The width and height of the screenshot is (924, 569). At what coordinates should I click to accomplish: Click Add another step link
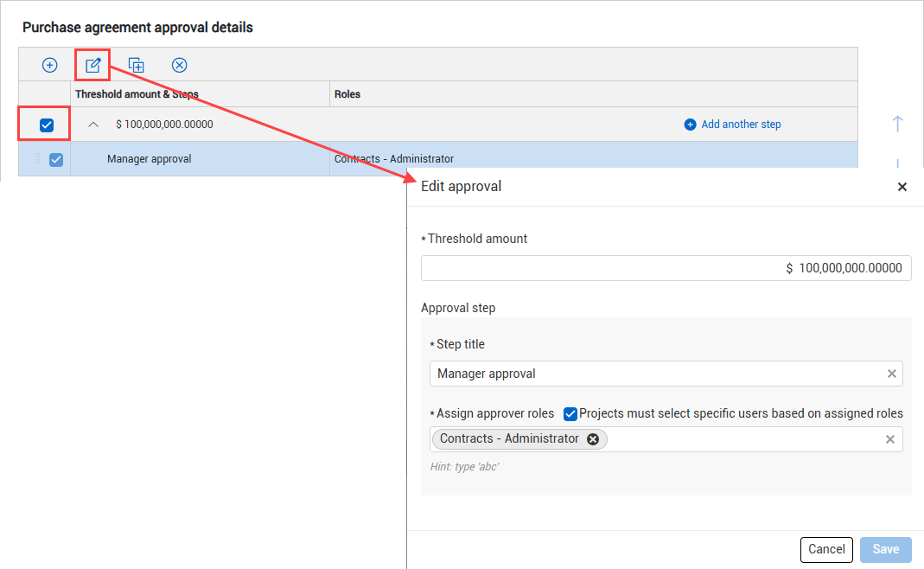[x=732, y=125]
